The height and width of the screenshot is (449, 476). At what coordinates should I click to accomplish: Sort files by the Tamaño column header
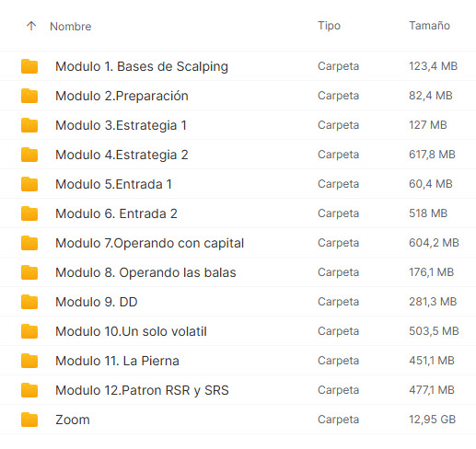coord(429,26)
